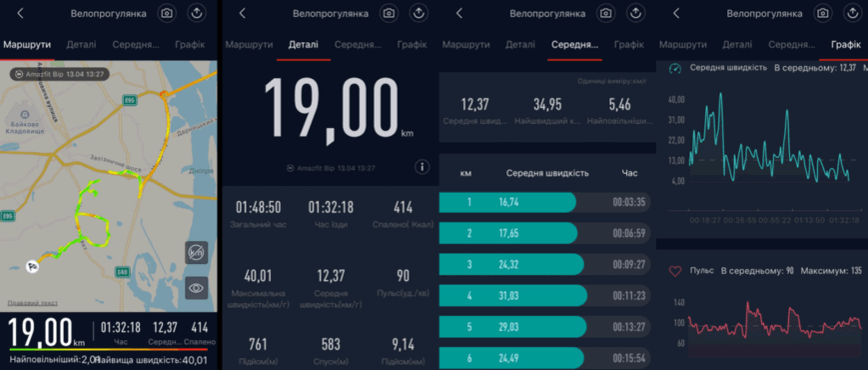The width and height of the screenshot is (868, 370).
Task: Tap the camera icon on the Графік screen
Action: point(823,13)
